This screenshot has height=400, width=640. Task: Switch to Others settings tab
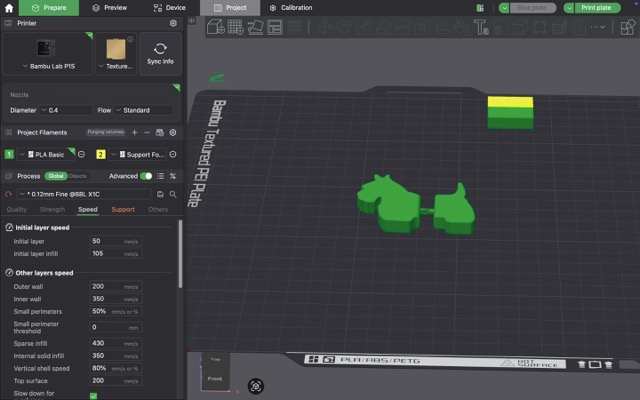pyautogui.click(x=158, y=209)
